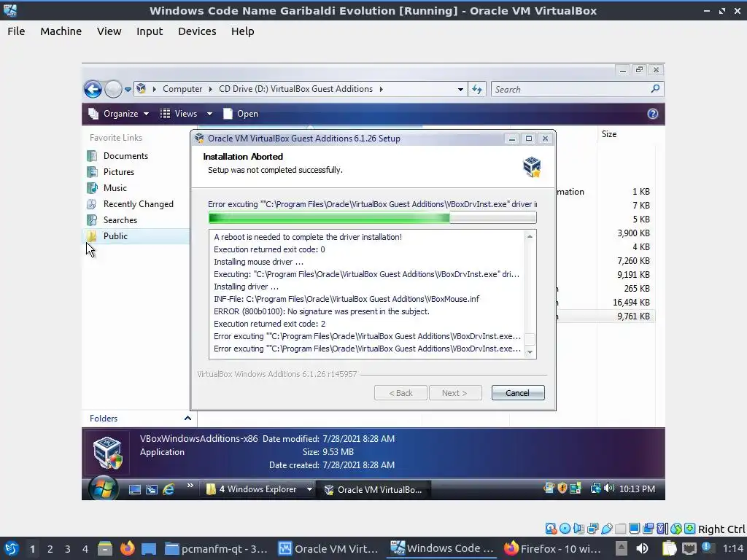
Task: Switch to Firefox host taskbar window
Action: [x=552, y=548]
